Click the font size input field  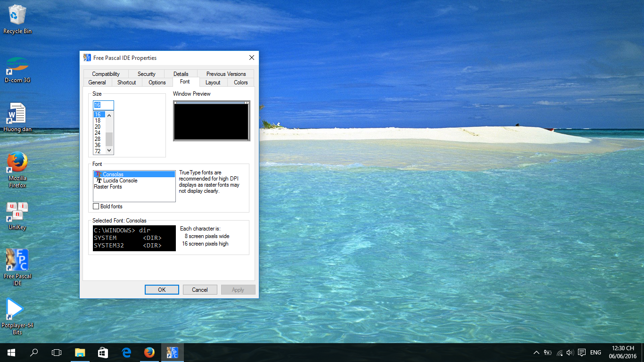click(x=104, y=105)
